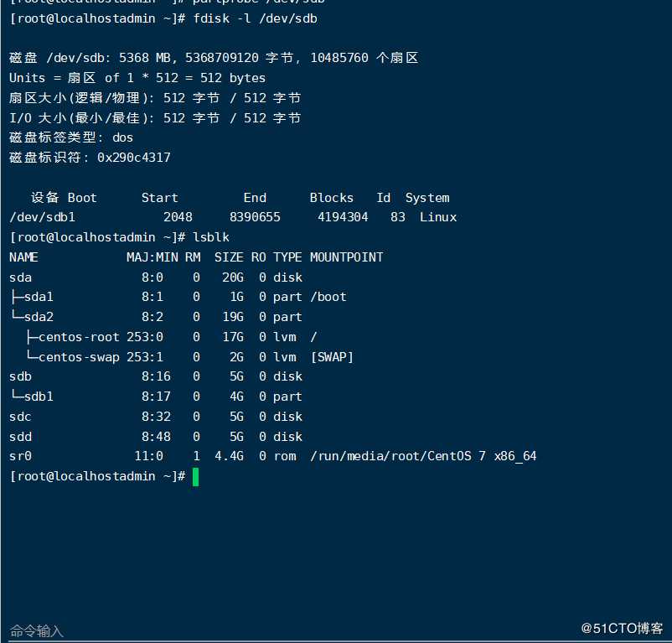Image resolution: width=672 pixels, height=643 pixels.
Task: Click the 'NAME' column header
Action: point(24,257)
